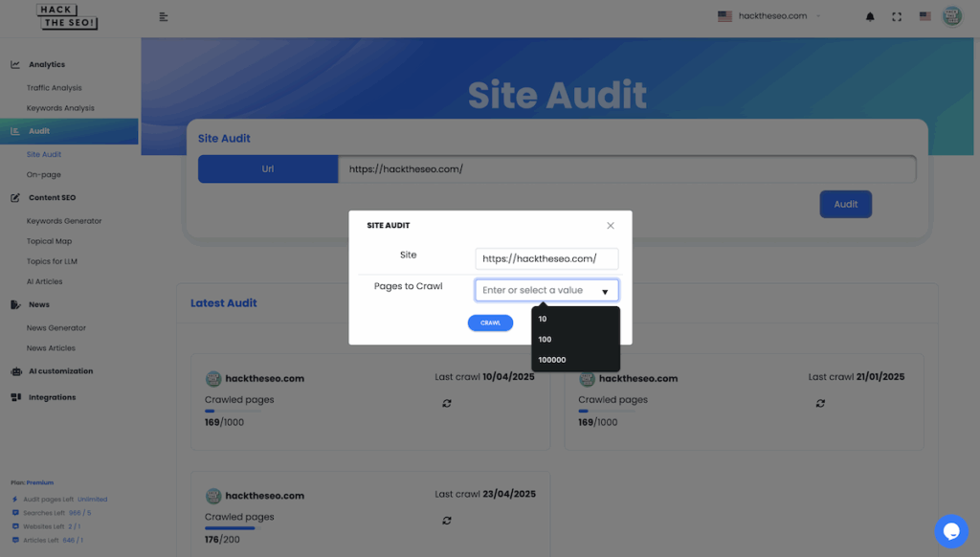Open News Articles

click(x=51, y=348)
